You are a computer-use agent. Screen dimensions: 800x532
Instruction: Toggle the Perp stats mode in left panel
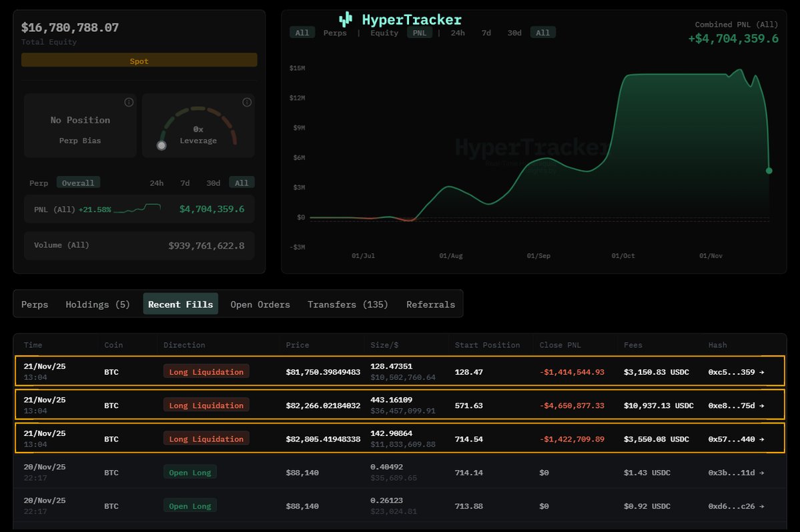(39, 183)
